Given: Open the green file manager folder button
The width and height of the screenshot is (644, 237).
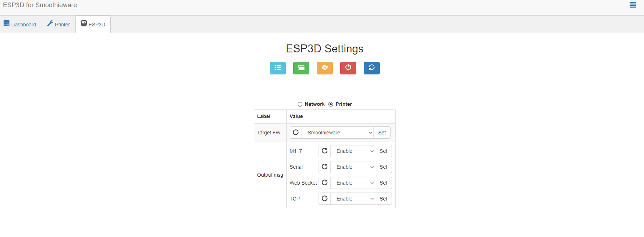Looking at the screenshot, I should (x=301, y=68).
